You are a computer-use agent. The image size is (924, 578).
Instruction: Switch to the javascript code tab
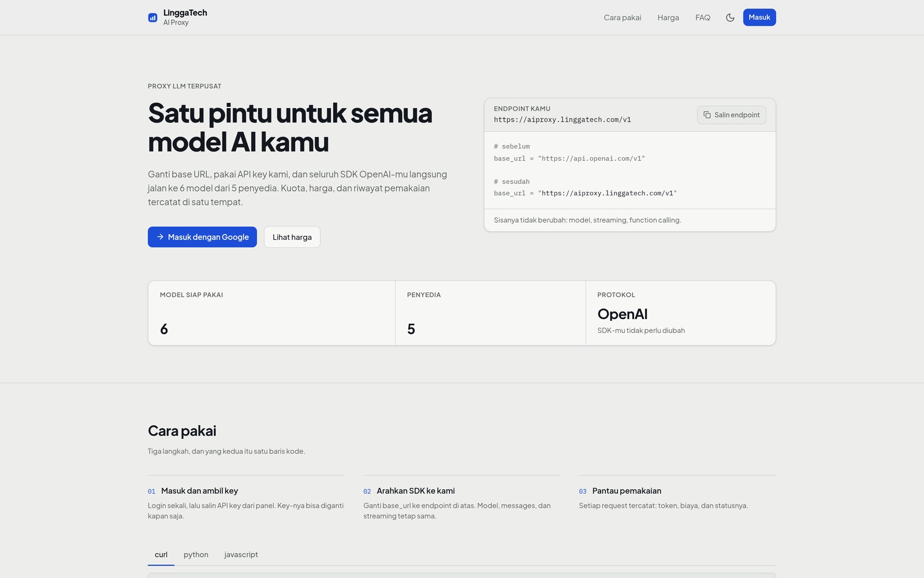[x=241, y=555]
